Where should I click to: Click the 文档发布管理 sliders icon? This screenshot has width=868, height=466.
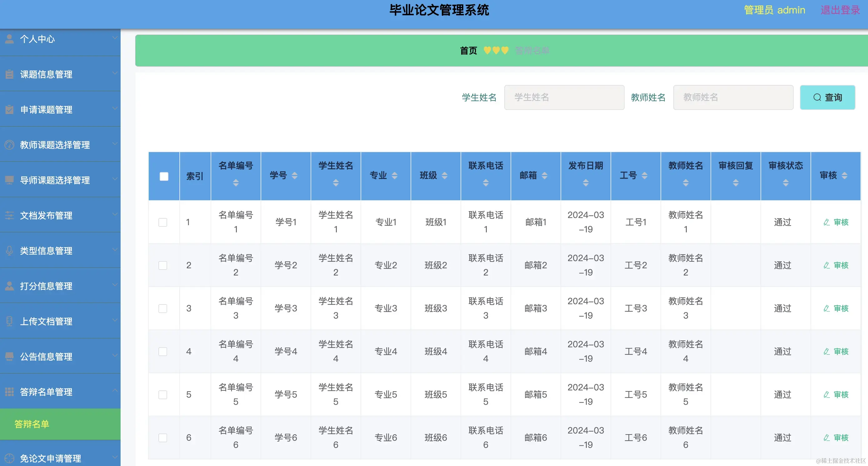(9, 216)
